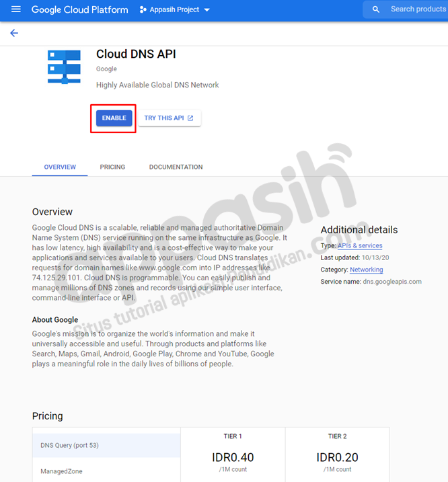Click the Google Cloud Platform title
Screen dimensions: 448x482
click(79, 9)
